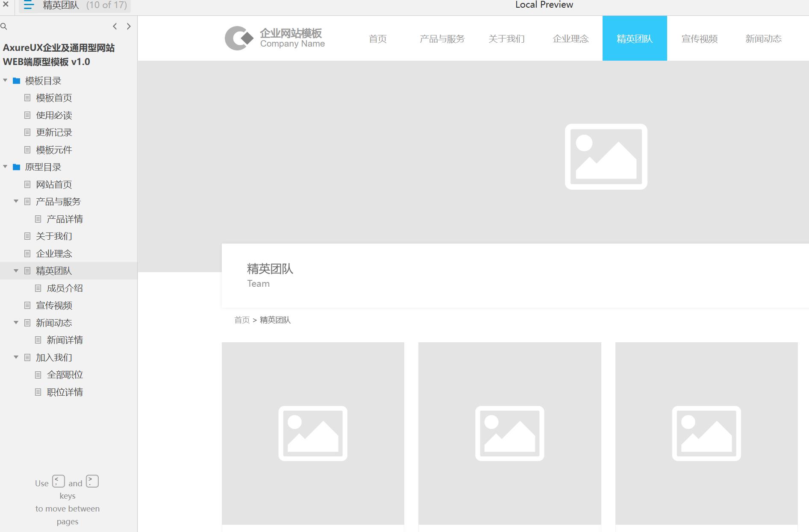Open the 模板首页 page
The width and height of the screenshot is (809, 532).
pos(54,98)
